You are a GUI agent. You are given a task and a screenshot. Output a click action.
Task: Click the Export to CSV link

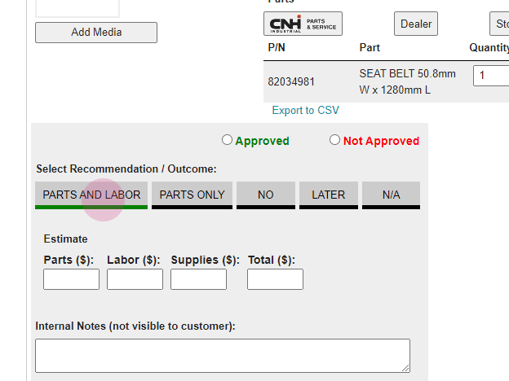pyautogui.click(x=305, y=110)
